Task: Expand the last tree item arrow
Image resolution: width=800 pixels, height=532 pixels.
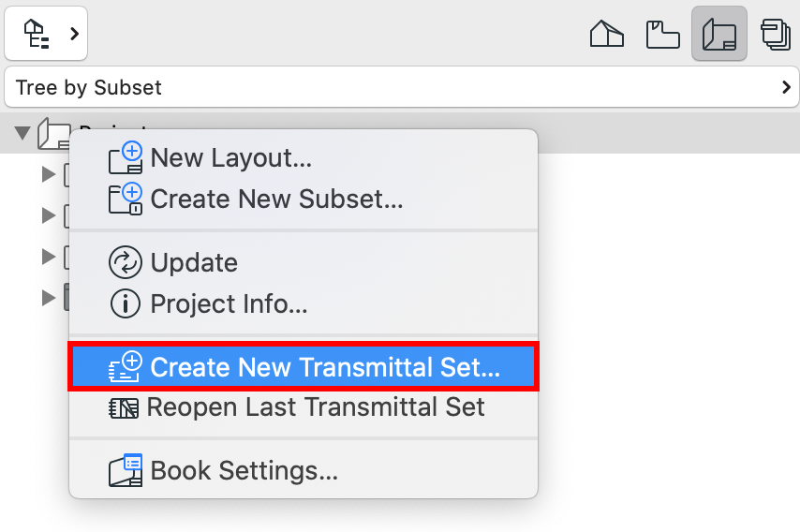Action: [49, 297]
